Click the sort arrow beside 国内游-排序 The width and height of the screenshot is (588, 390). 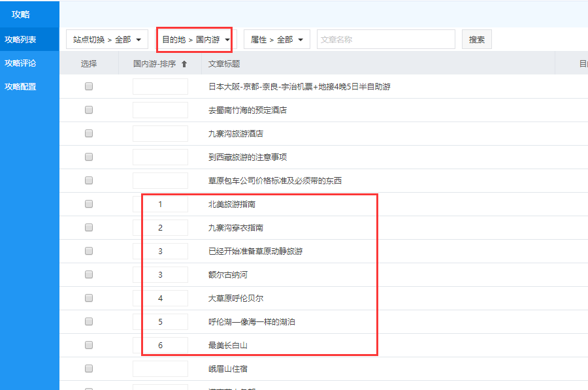click(184, 64)
